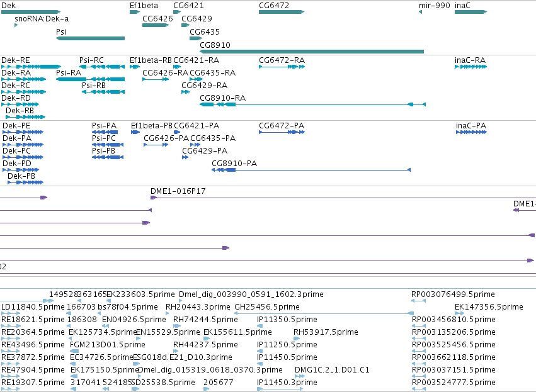The height and width of the screenshot is (392, 536).
Task: Open the EK233603.5prime EST label
Action: (x=141, y=294)
